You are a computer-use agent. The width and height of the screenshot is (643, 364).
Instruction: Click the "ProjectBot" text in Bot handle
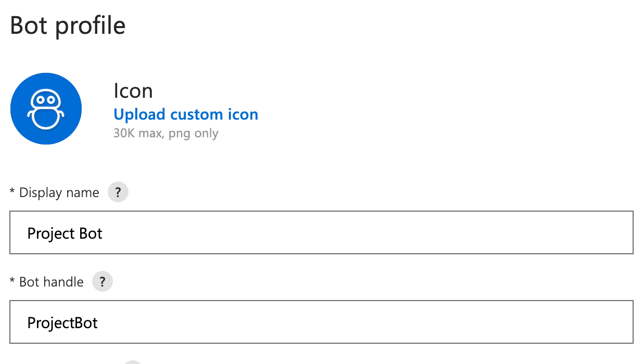(x=62, y=323)
